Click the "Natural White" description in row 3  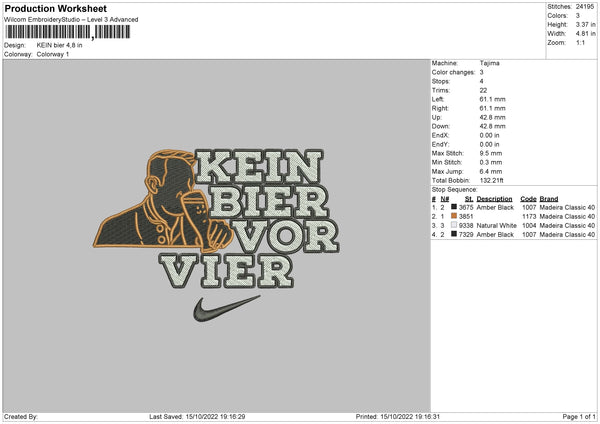tap(497, 226)
